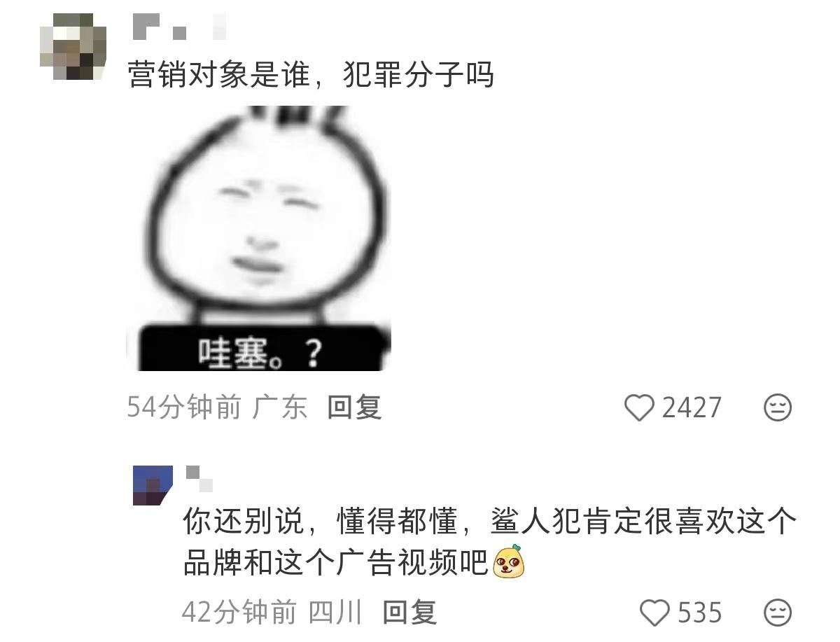
Task: Like the reply with 535 likes
Action: 655,613
